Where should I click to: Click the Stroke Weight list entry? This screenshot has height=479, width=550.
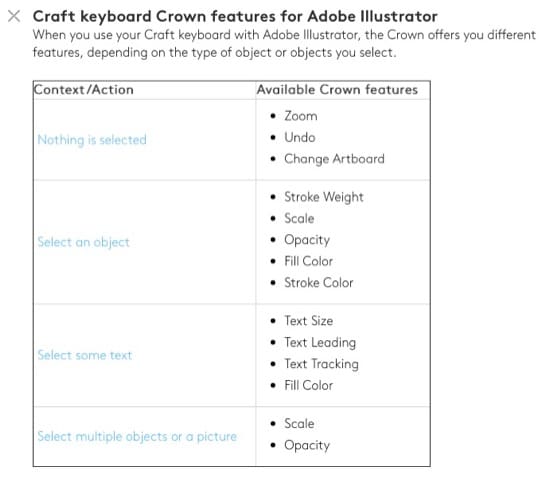[324, 197]
